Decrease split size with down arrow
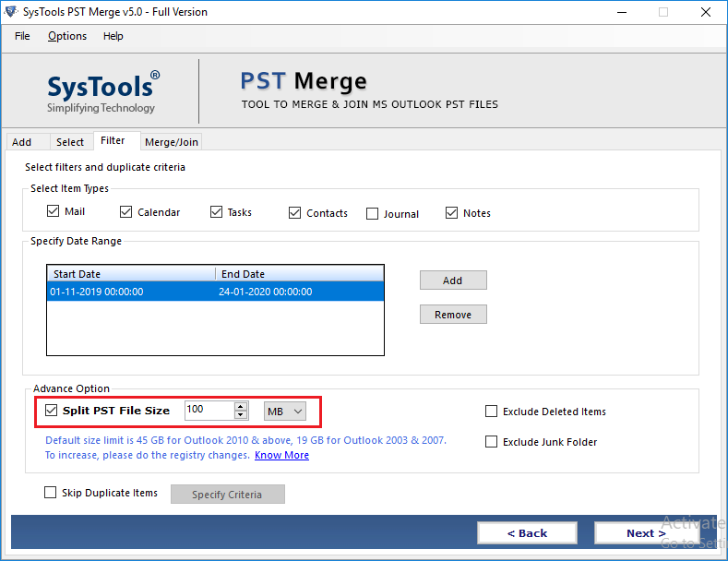Screen dimensions: 728x561 [x=241, y=414]
